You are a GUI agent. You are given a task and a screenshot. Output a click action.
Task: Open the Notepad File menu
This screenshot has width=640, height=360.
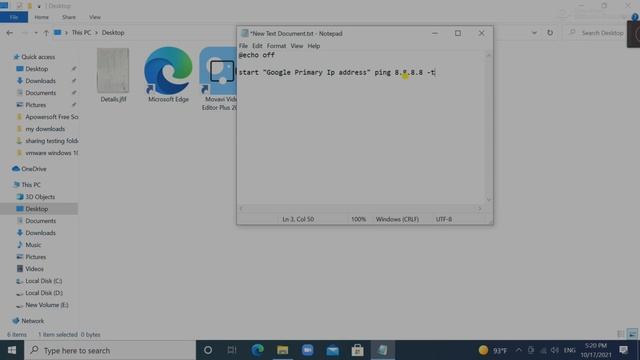point(243,46)
